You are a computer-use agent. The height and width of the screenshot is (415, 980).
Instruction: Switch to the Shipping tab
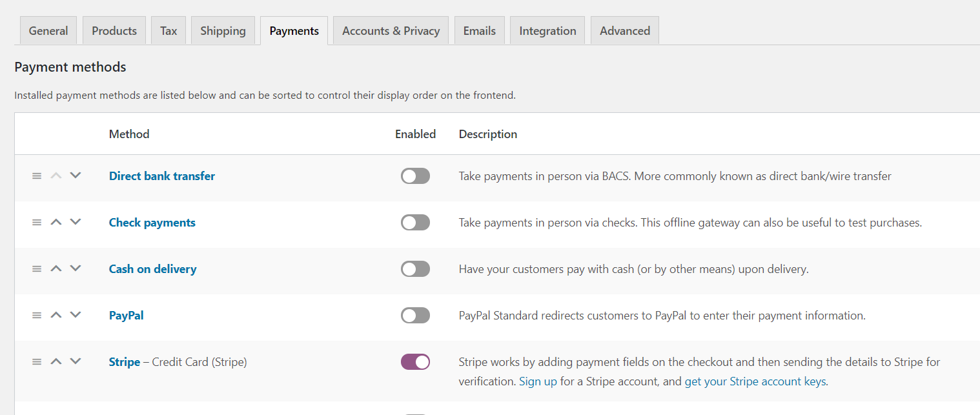(223, 30)
